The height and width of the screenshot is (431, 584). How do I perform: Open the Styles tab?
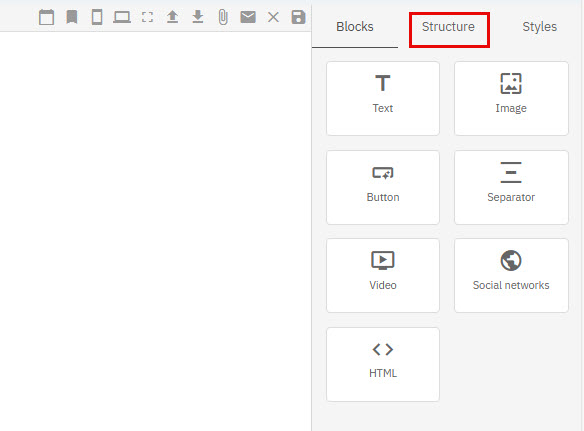tap(539, 27)
